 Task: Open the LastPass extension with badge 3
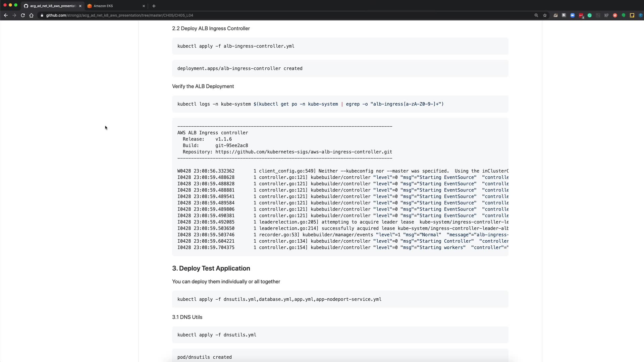tap(581, 15)
